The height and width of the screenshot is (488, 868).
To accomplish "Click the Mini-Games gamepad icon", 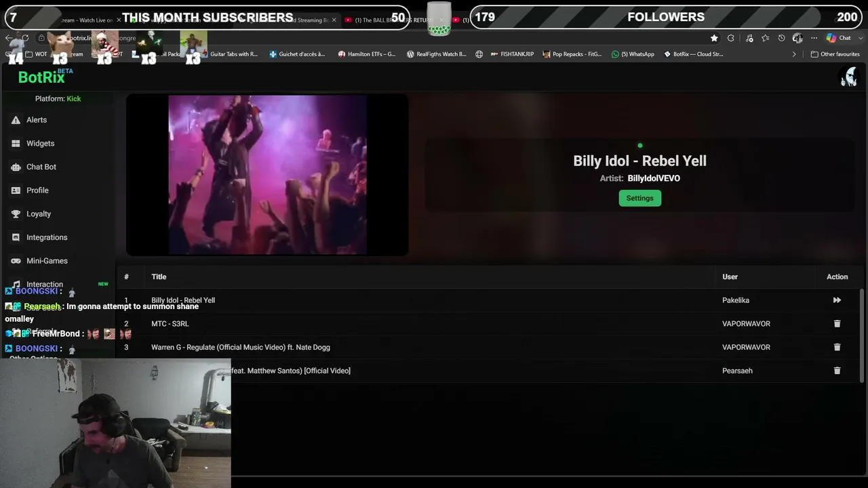I will (x=16, y=261).
